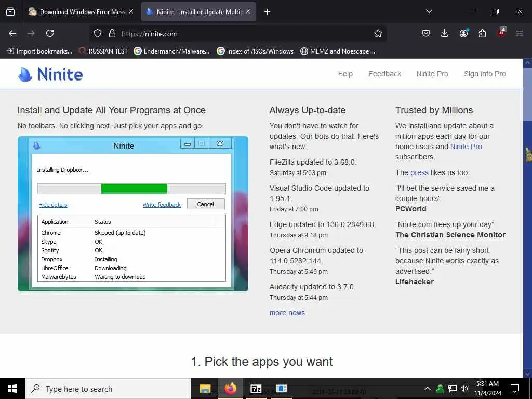This screenshot has width=532, height=399.
Task: Click Edge updated to 130.0.2849.68 text
Action: click(322, 224)
